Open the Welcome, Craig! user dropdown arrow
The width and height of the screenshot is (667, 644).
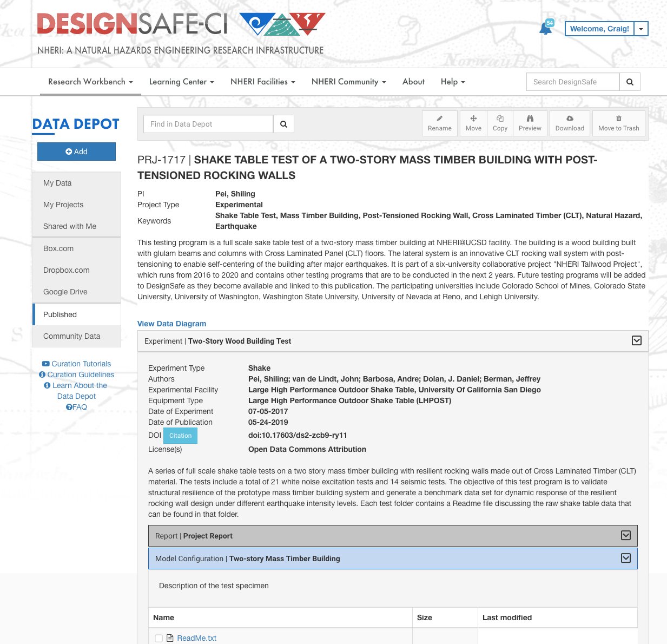(x=641, y=29)
